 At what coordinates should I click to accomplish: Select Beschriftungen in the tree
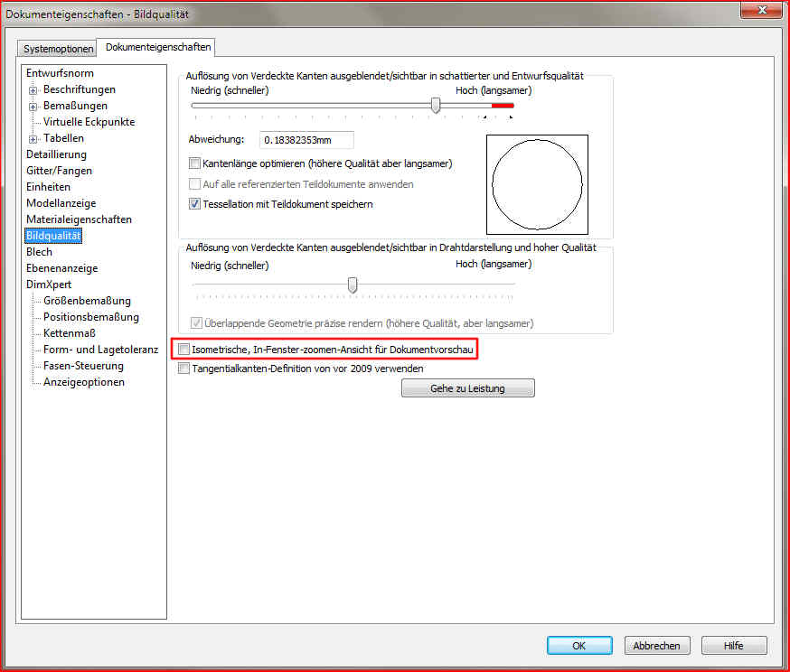[80, 89]
